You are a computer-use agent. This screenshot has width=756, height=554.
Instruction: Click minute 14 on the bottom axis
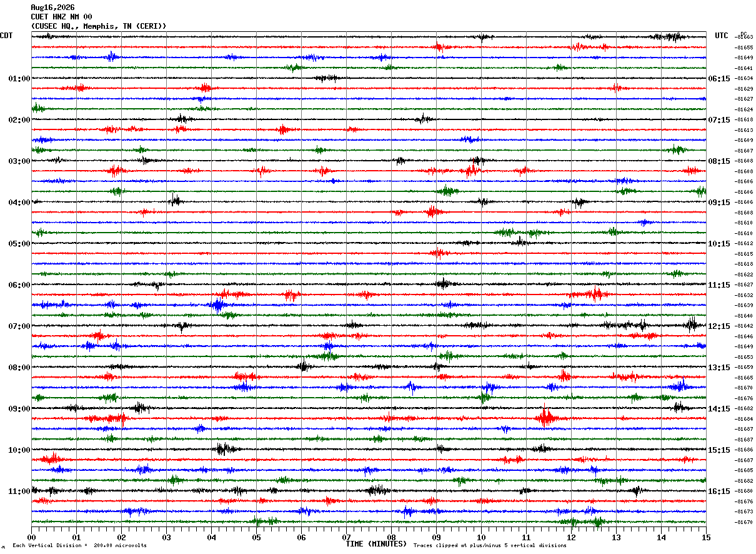[x=661, y=537]
